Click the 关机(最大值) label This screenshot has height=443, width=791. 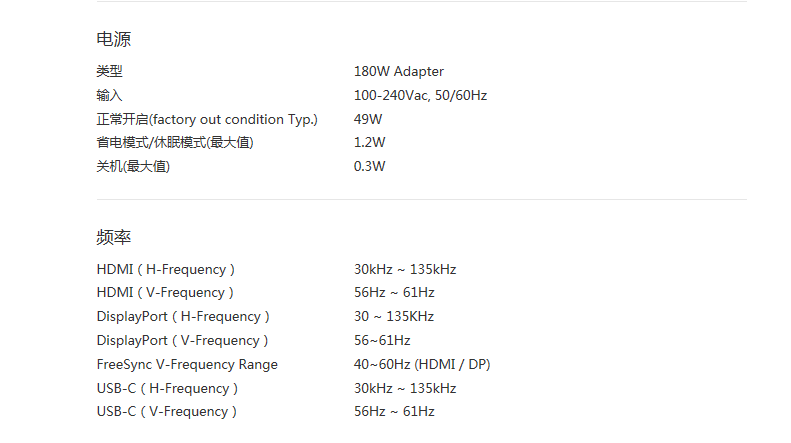coord(133,167)
